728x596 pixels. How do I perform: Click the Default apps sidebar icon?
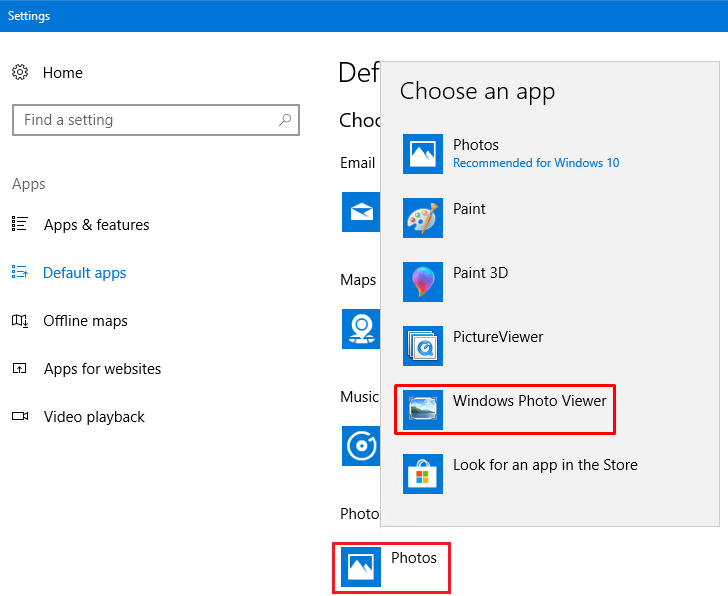click(x=20, y=272)
